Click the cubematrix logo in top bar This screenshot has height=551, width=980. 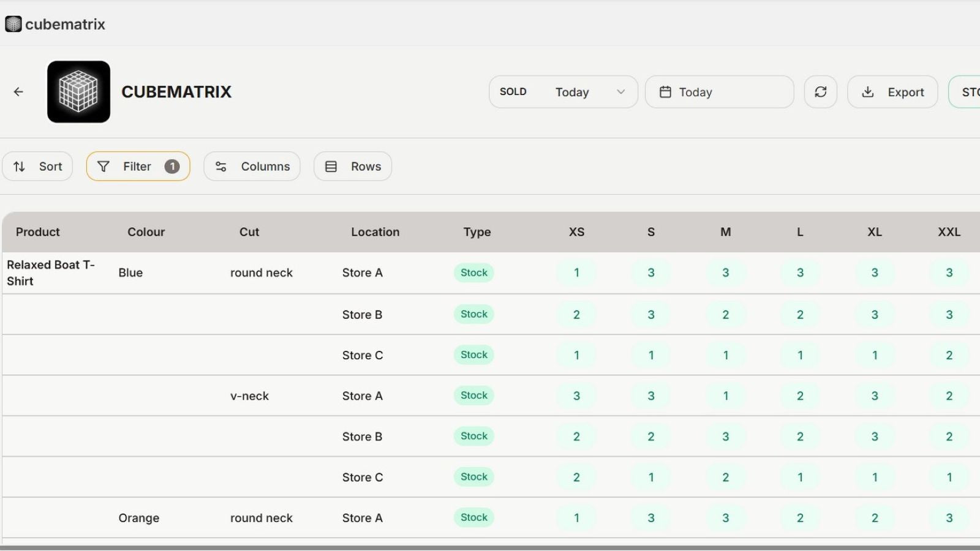(x=55, y=24)
